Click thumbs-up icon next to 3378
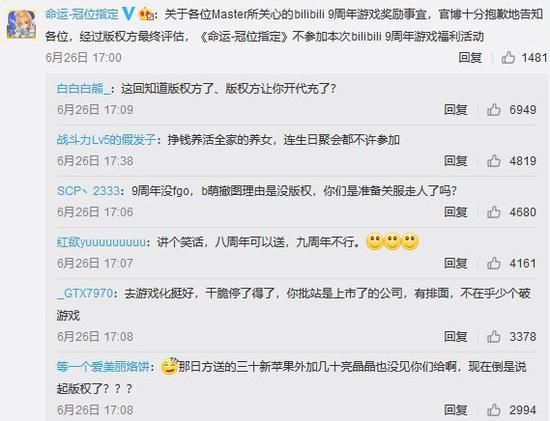550x421 pixels. tap(494, 336)
